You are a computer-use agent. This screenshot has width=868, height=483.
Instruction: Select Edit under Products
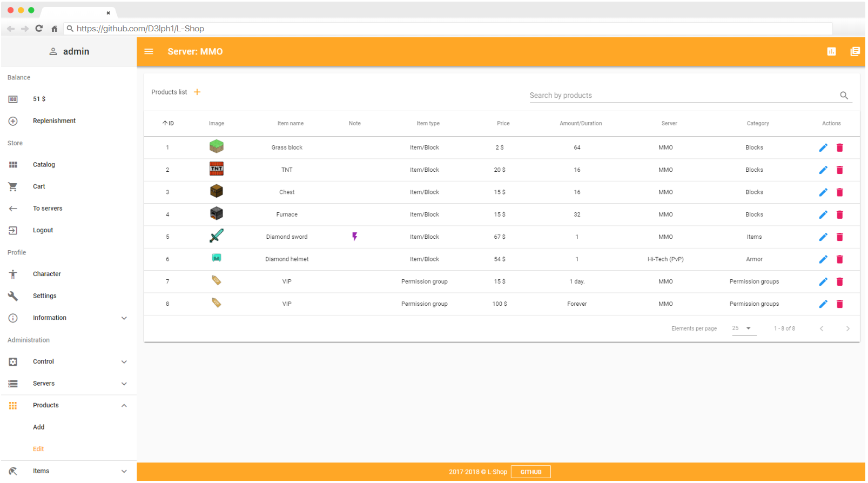(38, 450)
